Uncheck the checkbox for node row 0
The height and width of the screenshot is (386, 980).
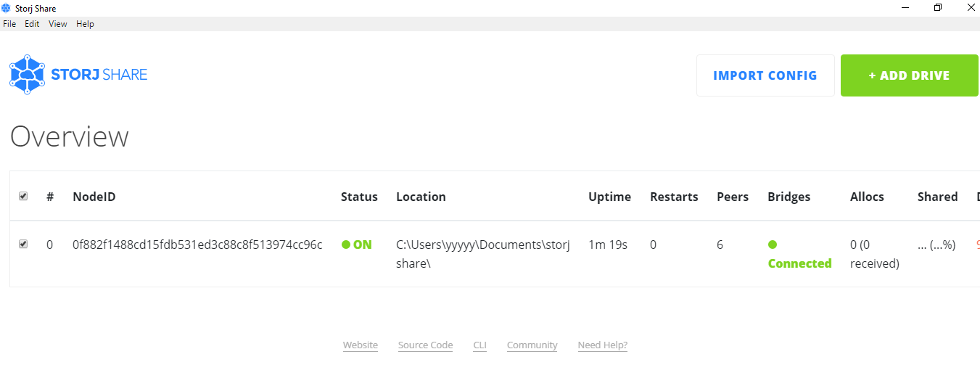[23, 244]
